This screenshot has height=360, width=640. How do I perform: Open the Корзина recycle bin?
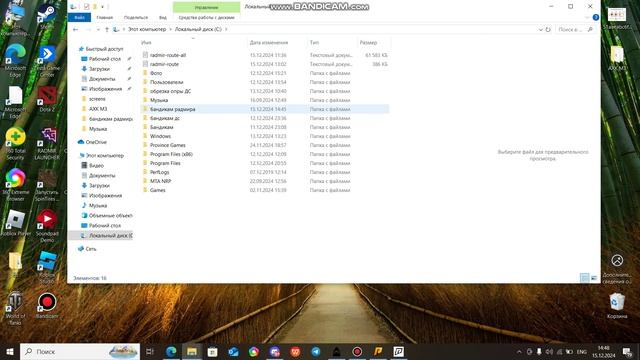617,306
